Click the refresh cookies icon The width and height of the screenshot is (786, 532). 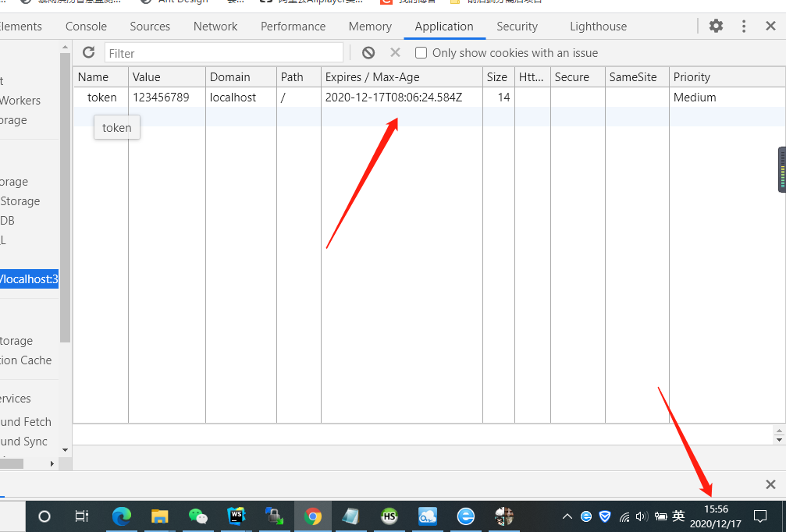(88, 52)
